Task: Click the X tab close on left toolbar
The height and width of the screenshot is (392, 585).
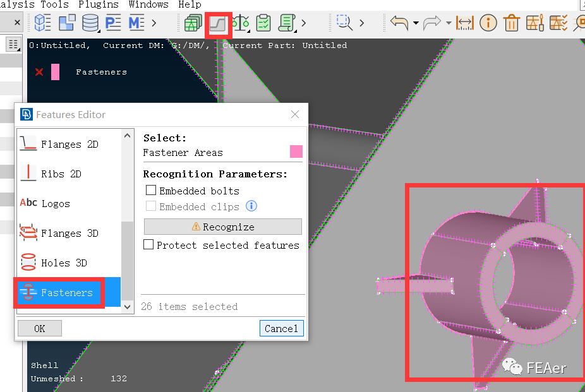Action: [17, 23]
